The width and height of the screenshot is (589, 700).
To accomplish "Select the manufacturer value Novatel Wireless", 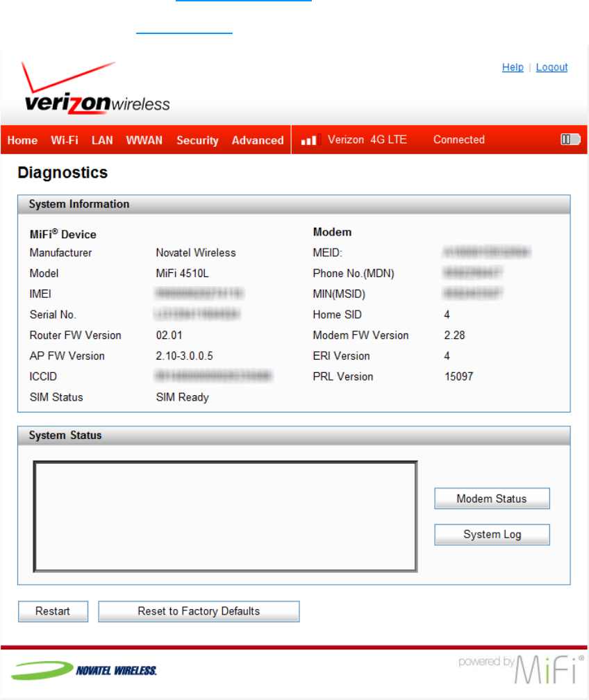I will pyautogui.click(x=196, y=253).
